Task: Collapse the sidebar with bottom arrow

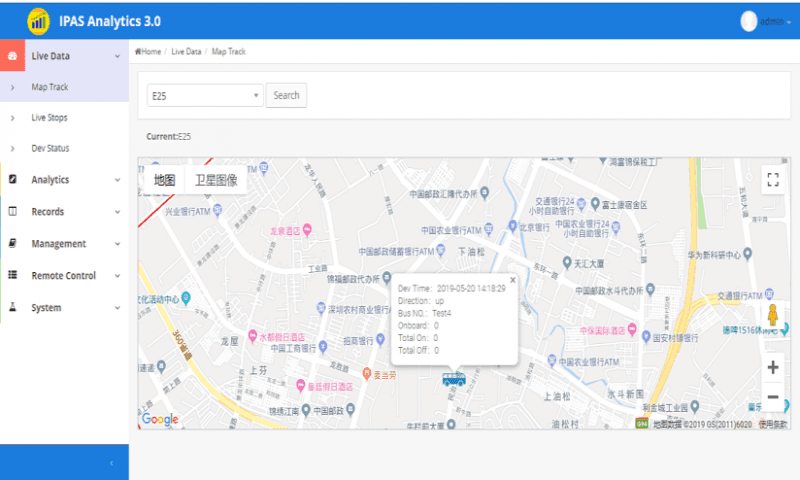Action: coord(111,463)
